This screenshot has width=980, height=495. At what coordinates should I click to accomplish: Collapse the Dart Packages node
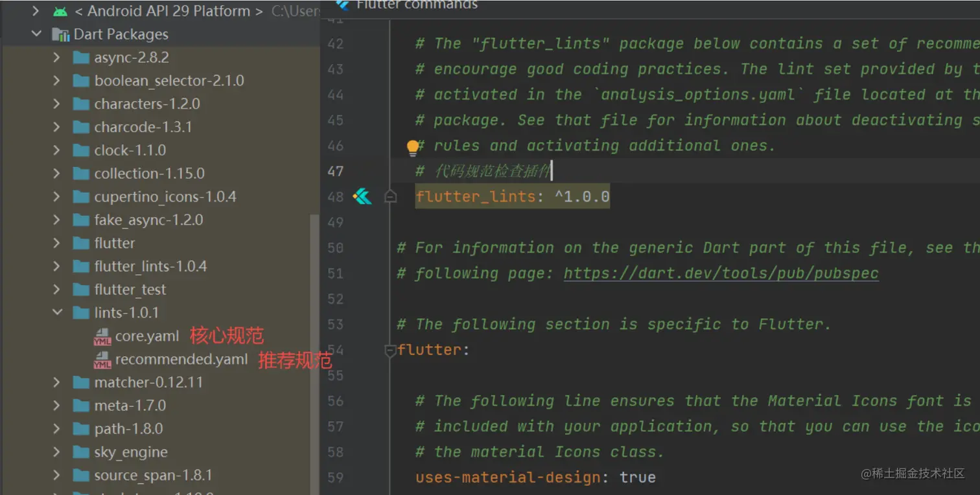point(36,34)
